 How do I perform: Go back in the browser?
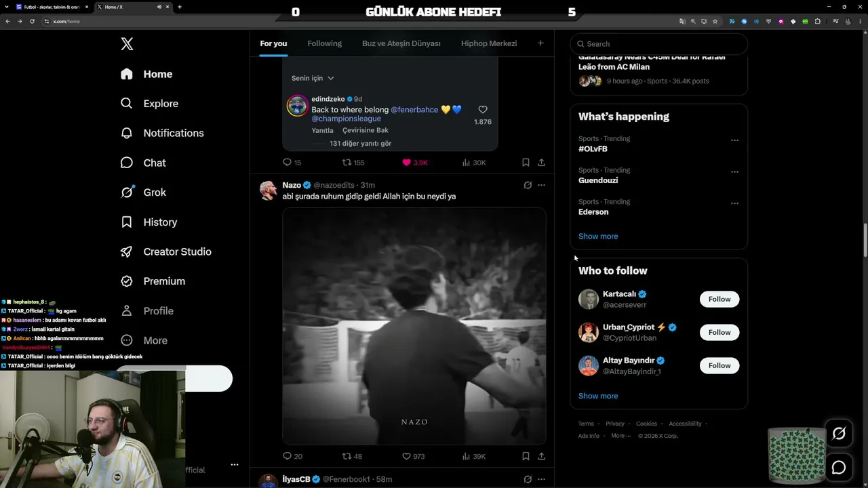point(7,21)
